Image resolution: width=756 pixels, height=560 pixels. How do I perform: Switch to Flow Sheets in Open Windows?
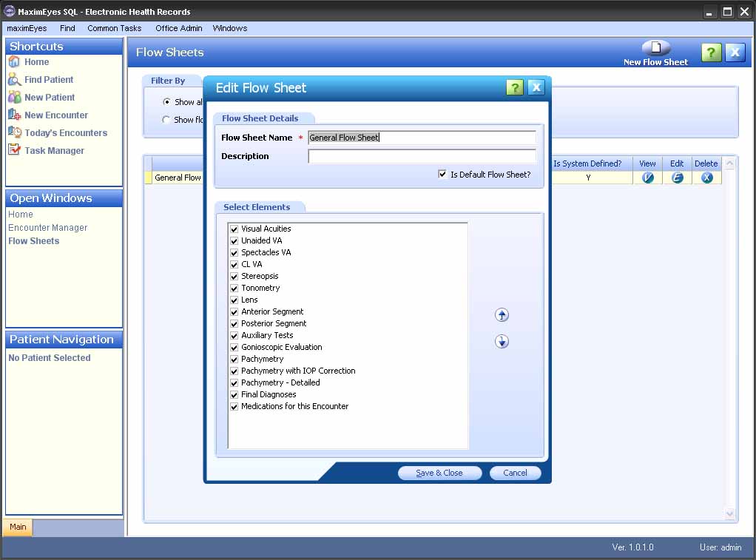pos(34,240)
